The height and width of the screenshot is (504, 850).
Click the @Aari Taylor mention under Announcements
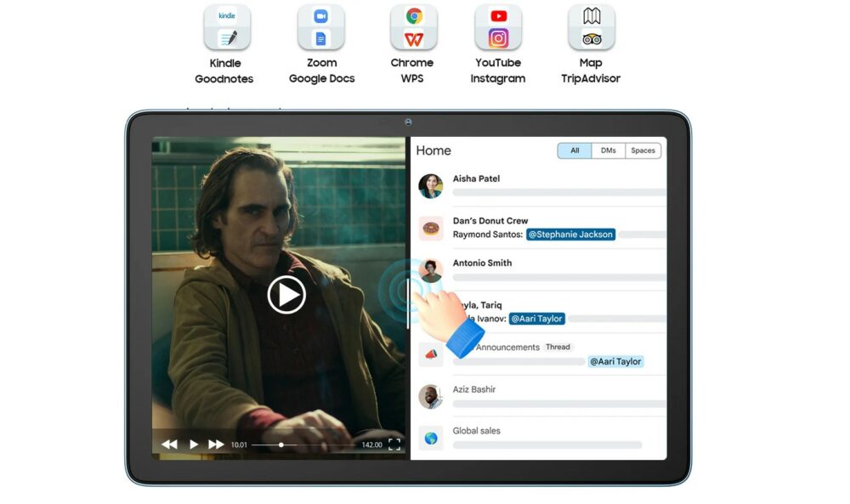pos(615,361)
